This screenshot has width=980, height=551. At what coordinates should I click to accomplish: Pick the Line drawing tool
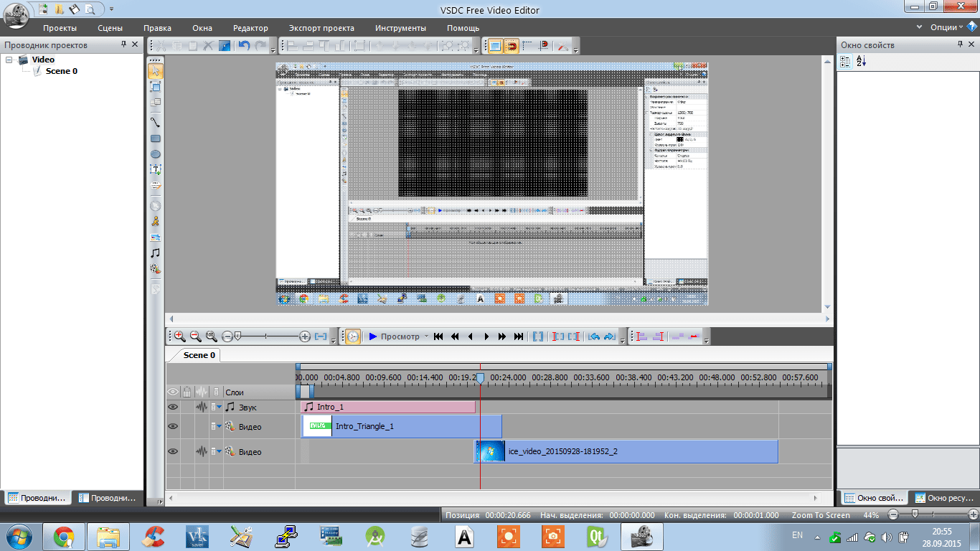pos(155,122)
